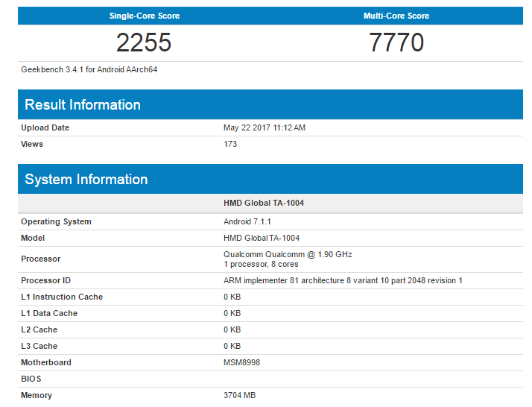Click the Processor ID label

45,280
